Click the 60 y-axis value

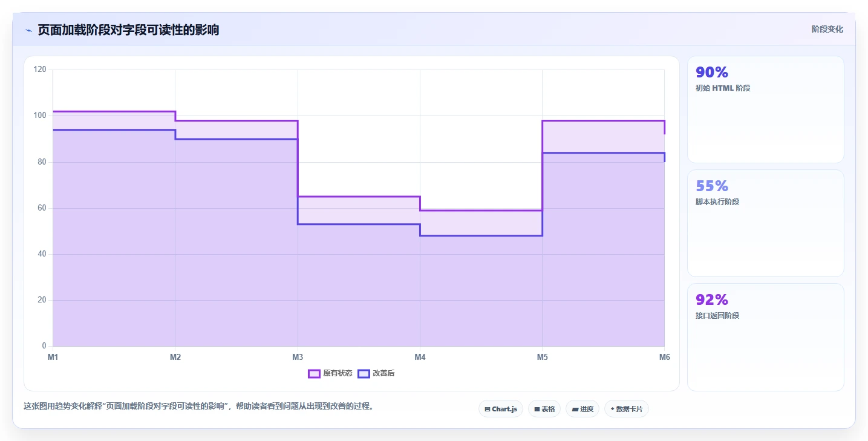tap(42, 208)
